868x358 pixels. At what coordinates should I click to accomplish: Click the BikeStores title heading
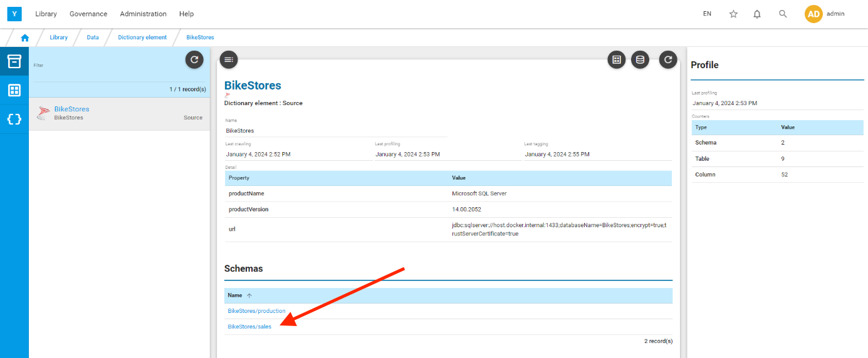253,85
